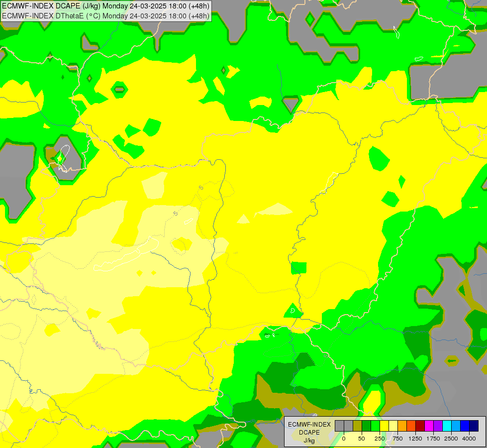Viewport: 487px width, 448px height.
Task: Click the saturated yellow legend swatch
Action: (x=384, y=426)
